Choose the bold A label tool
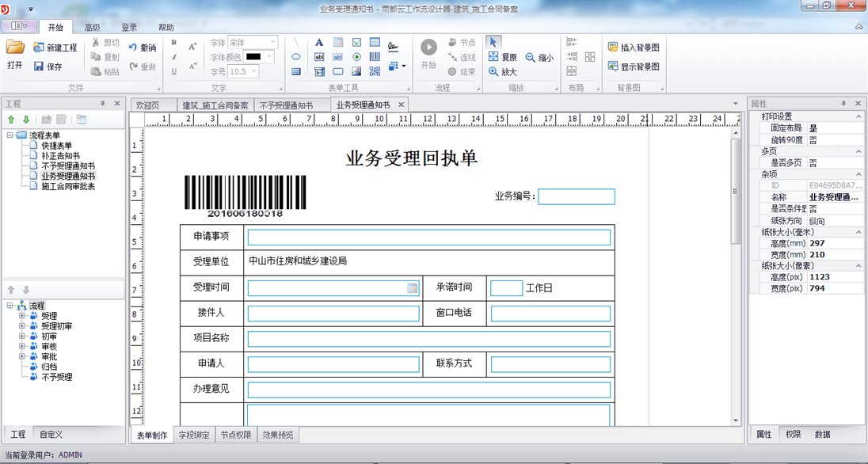This screenshot has width=868, height=464. pyautogui.click(x=319, y=43)
